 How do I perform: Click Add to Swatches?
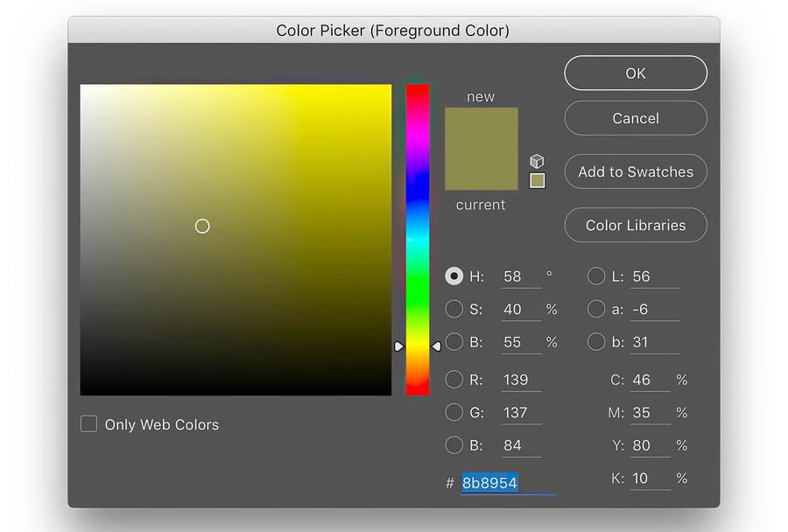click(635, 171)
